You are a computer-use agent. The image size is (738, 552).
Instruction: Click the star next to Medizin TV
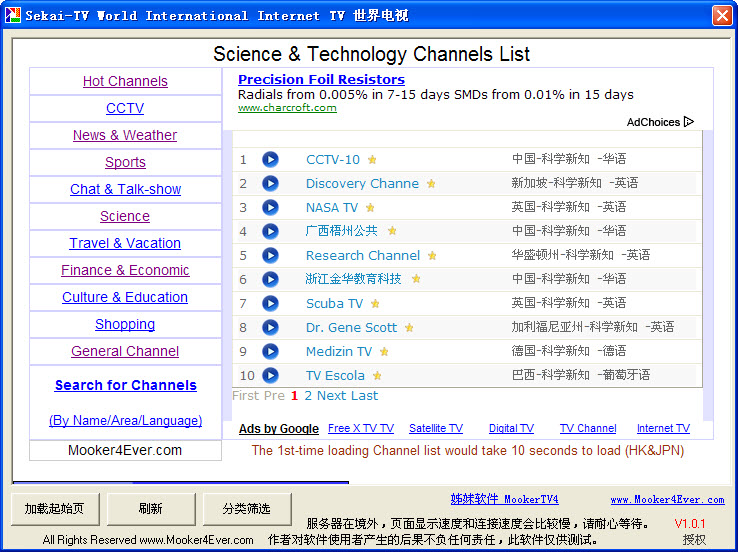tap(384, 352)
